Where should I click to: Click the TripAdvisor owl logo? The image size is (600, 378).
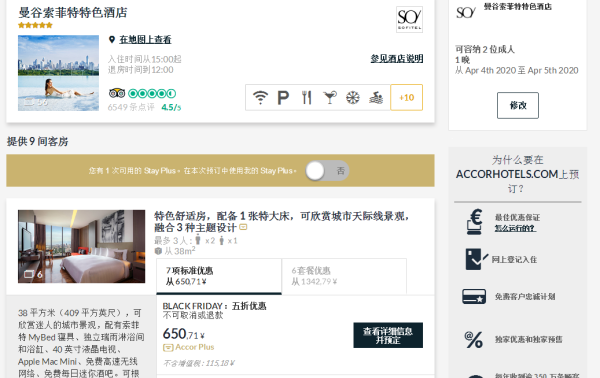coord(117,93)
